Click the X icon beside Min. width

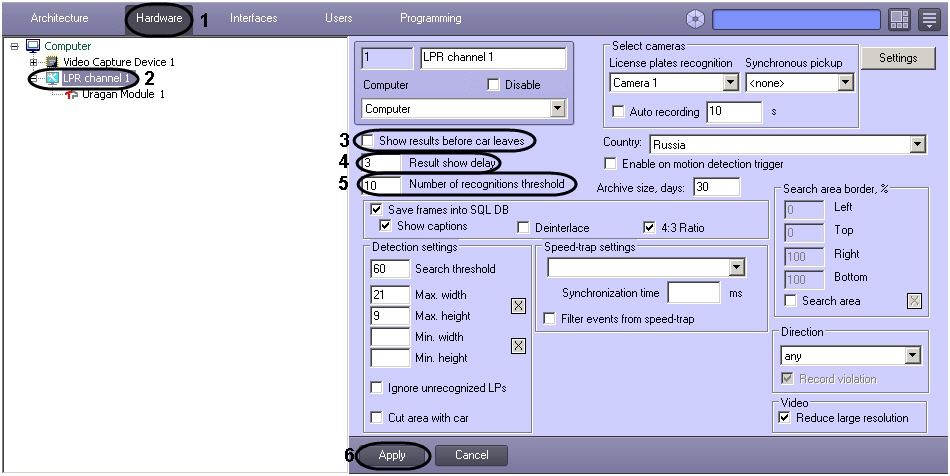(518, 346)
